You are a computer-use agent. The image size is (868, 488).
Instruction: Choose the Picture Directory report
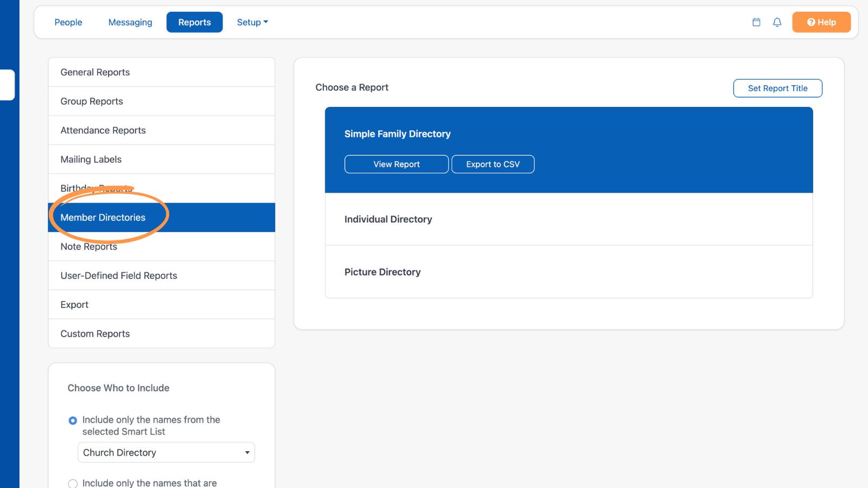(x=569, y=272)
